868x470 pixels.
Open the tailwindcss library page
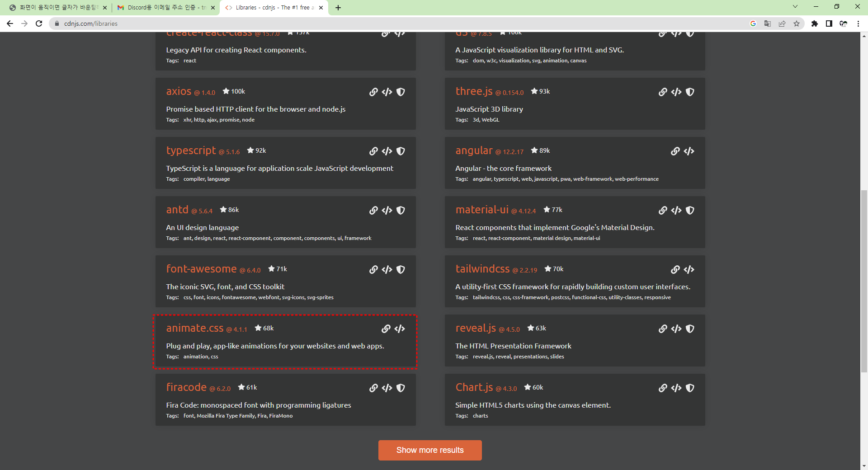(x=482, y=269)
